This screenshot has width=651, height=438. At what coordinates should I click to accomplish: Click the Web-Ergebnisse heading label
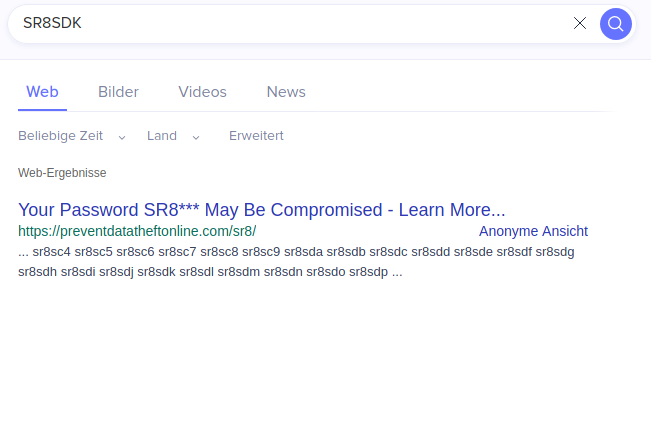pos(62,173)
